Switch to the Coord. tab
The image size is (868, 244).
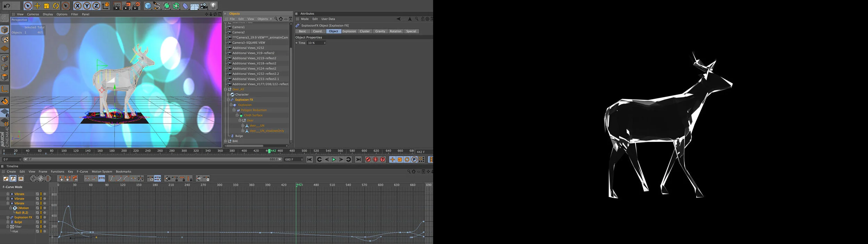pyautogui.click(x=318, y=31)
